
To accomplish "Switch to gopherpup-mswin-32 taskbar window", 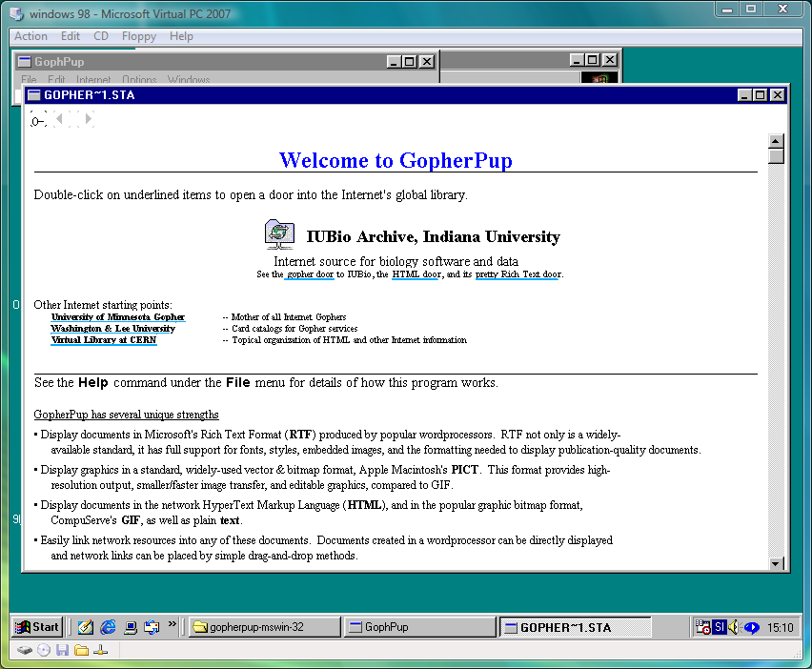I will [264, 627].
